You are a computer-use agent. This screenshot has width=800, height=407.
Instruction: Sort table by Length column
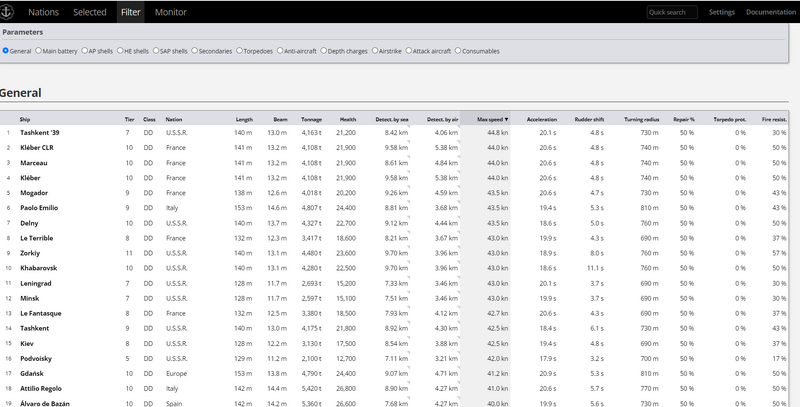[x=244, y=119]
